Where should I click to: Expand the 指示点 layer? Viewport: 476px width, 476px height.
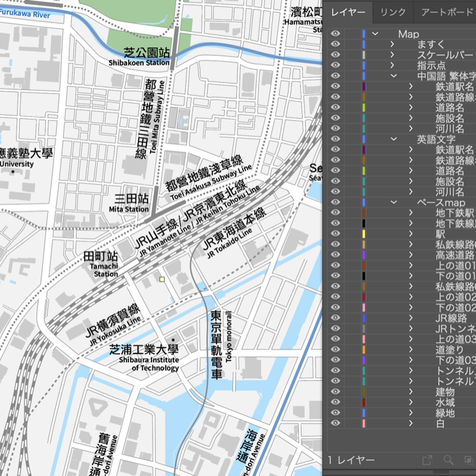click(x=393, y=65)
